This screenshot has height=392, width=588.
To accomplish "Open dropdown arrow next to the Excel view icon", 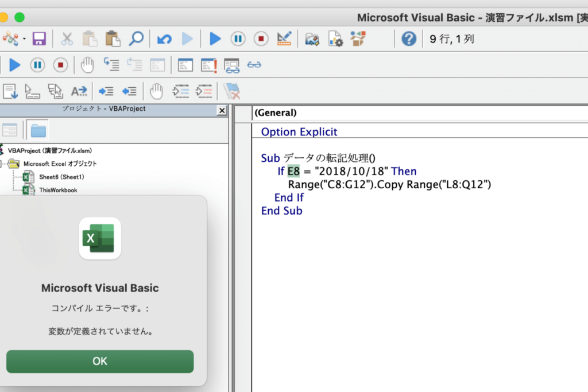I will coord(24,39).
